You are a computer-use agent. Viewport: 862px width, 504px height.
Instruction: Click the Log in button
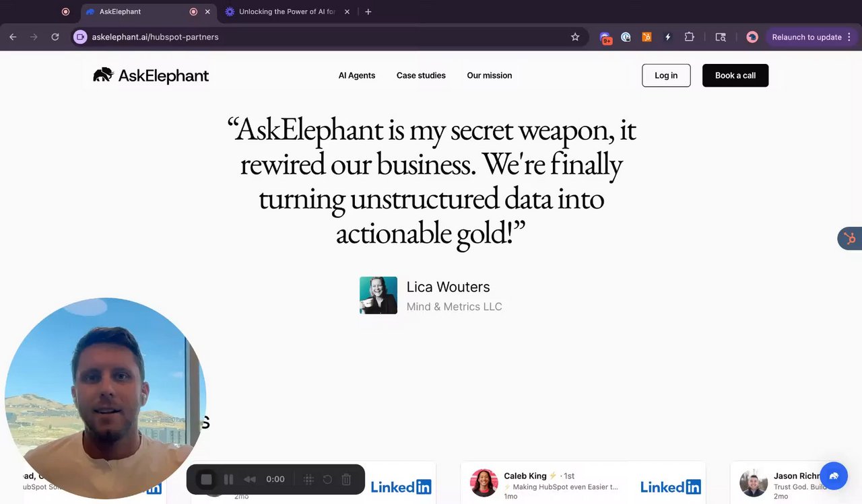pos(666,75)
